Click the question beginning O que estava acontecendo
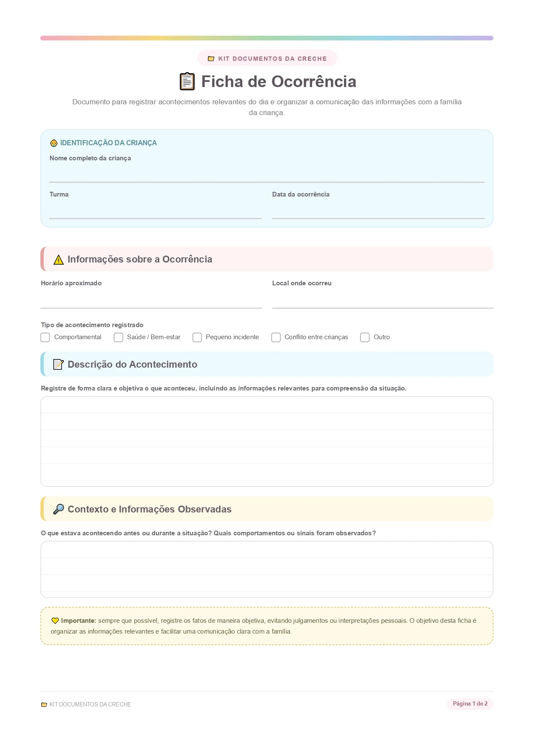The height and width of the screenshot is (756, 534). pyautogui.click(x=208, y=533)
